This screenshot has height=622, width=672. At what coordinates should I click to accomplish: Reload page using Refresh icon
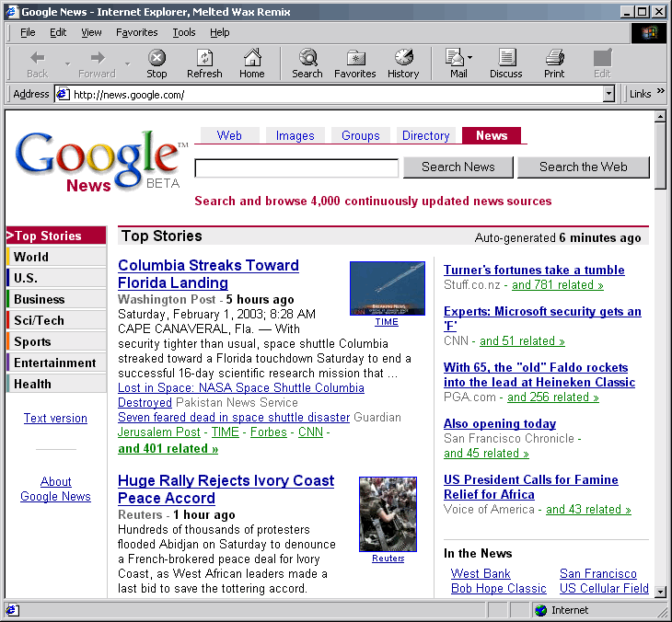pyautogui.click(x=204, y=63)
